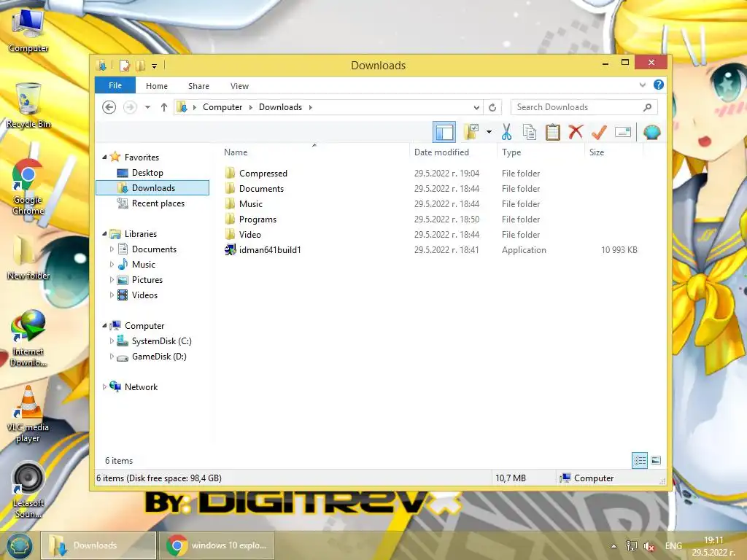Click the Recycle Bin desktop icon
This screenshot has height=560, width=747.
pyautogui.click(x=28, y=106)
